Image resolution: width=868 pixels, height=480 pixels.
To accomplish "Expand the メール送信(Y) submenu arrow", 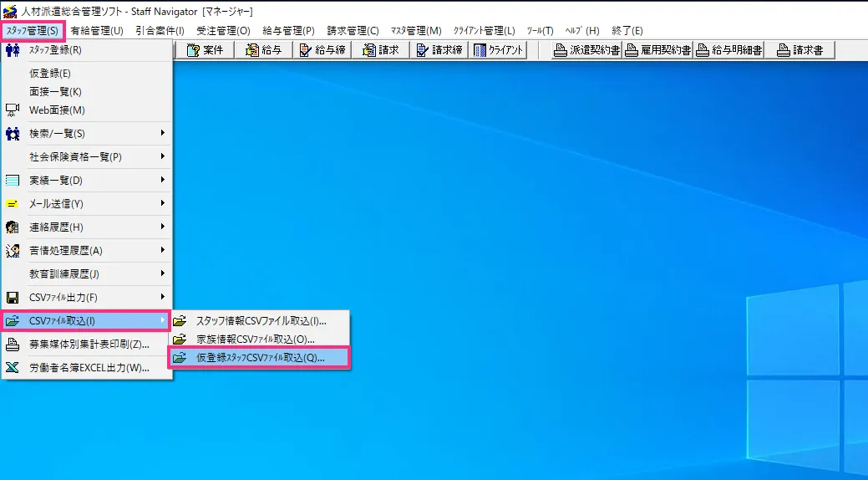I will click(162, 203).
